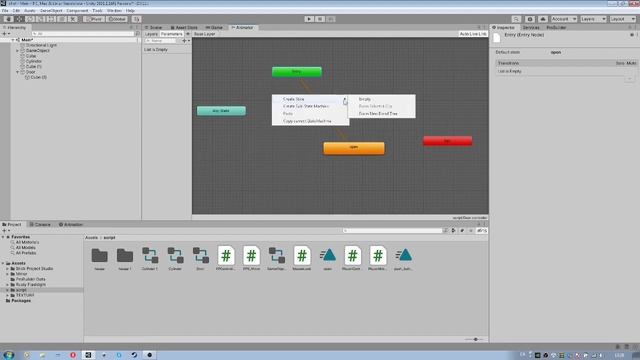
Task: Pause the game playback
Action: tap(320, 19)
